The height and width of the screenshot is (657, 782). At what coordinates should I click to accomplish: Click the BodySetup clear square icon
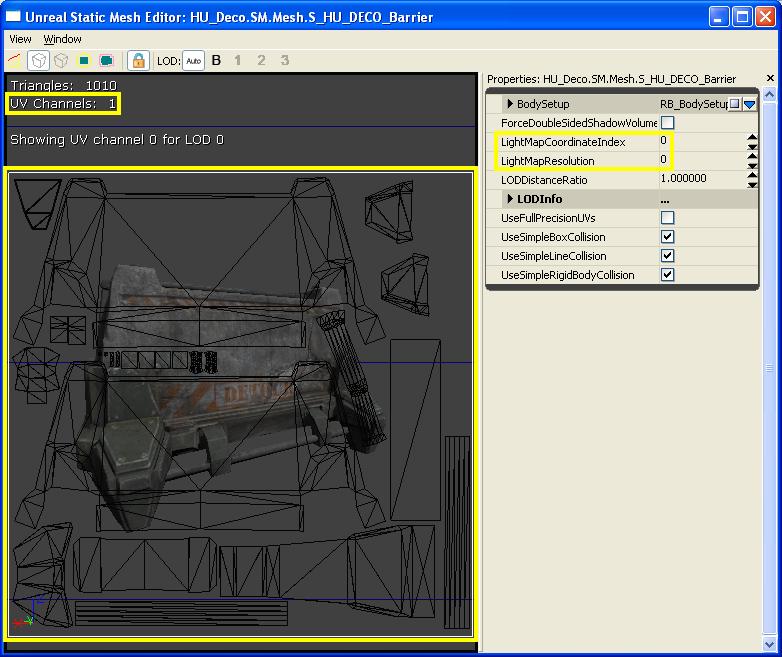735,104
